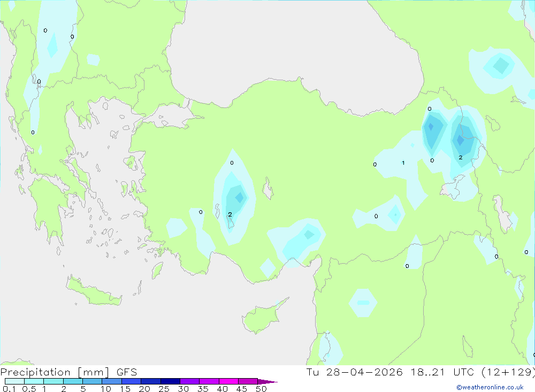Pick the 30–35 mm violet legend swatch
The width and height of the screenshot is (535, 392).
(x=190, y=381)
